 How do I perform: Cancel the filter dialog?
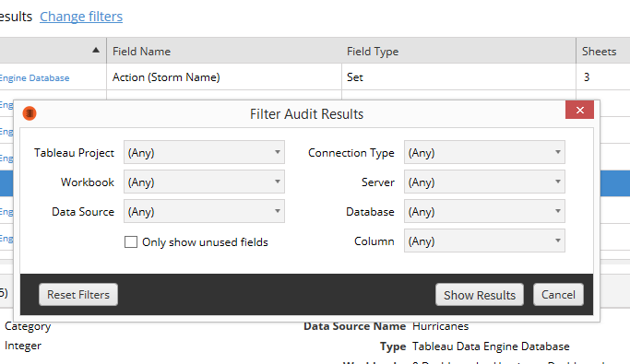558,295
